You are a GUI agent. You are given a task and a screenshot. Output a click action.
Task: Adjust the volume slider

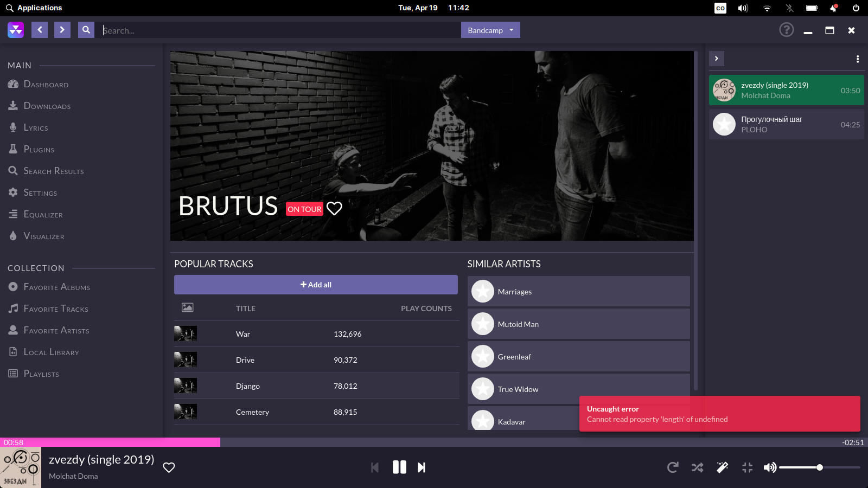[820, 467]
